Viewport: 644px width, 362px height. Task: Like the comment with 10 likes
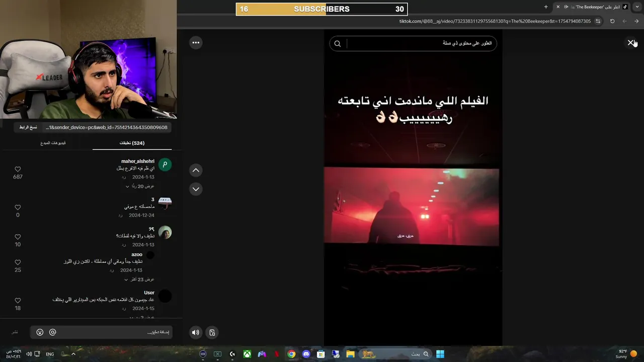[18, 237]
